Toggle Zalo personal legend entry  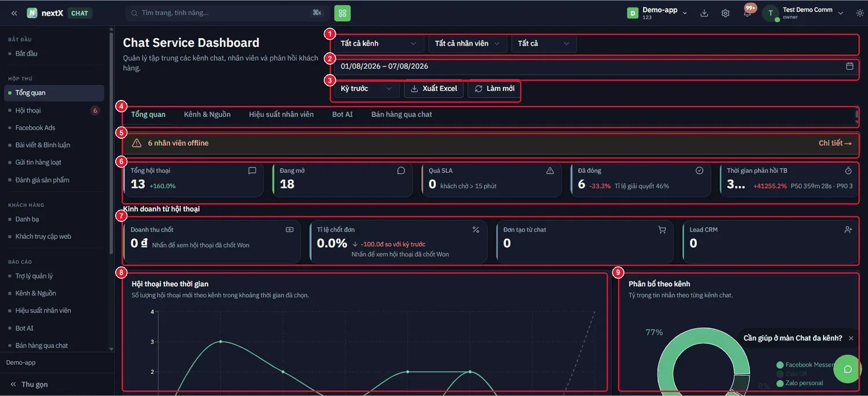(800, 383)
